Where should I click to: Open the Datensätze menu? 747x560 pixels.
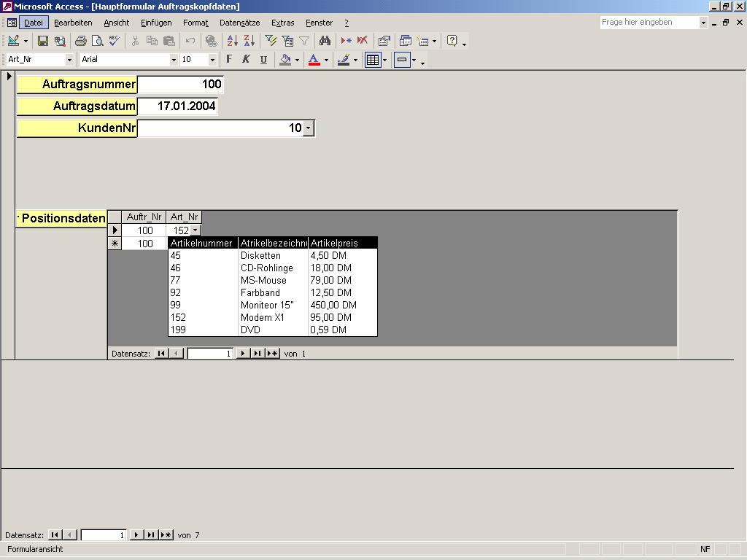(239, 23)
